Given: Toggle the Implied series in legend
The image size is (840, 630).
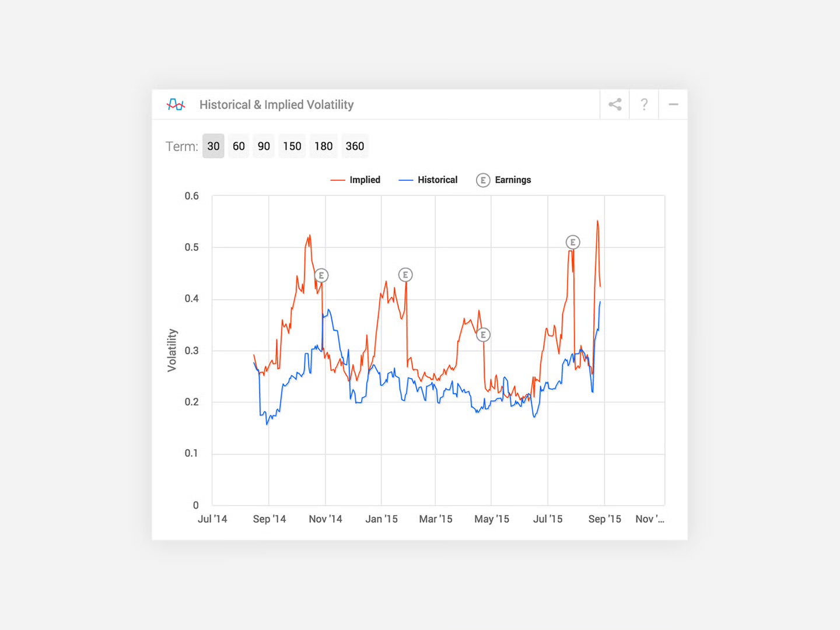Looking at the screenshot, I should [x=355, y=180].
